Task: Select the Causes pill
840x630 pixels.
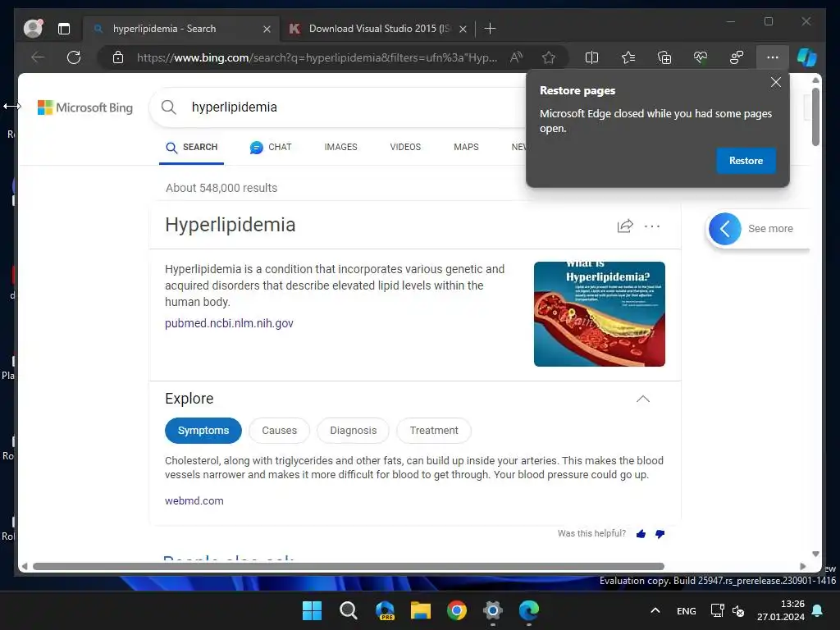Action: 279,431
